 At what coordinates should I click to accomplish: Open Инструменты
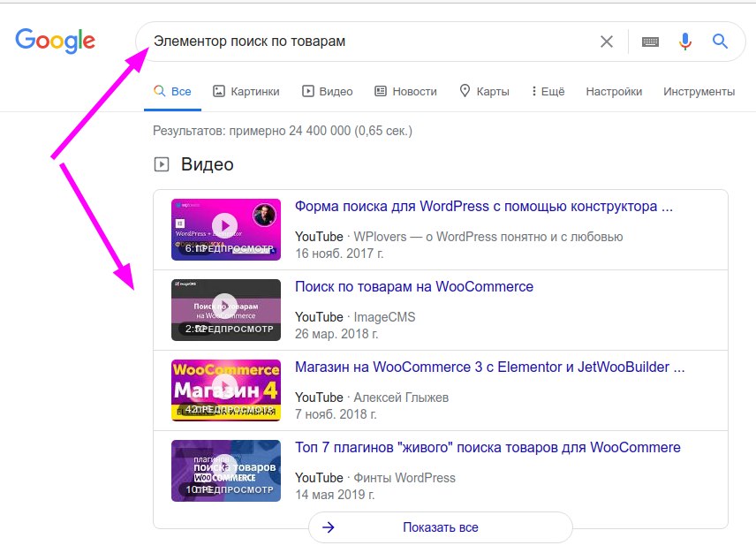pos(699,92)
